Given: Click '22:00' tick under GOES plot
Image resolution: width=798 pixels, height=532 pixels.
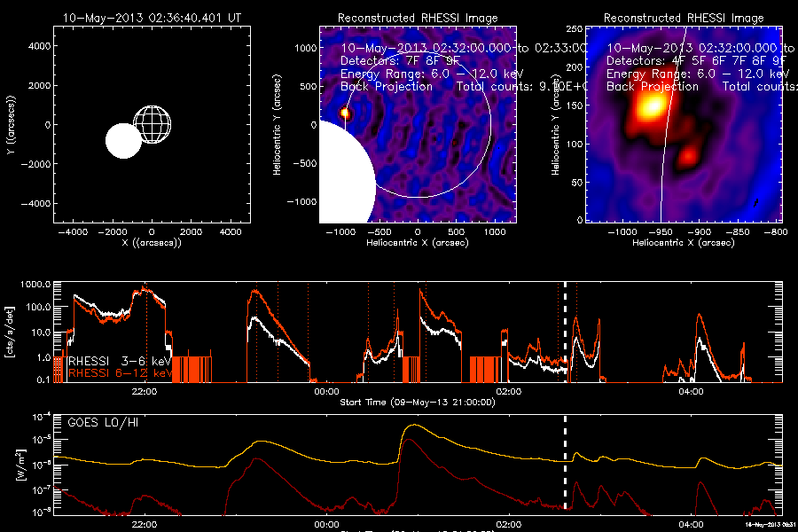Looking at the screenshot, I should 144,524.
